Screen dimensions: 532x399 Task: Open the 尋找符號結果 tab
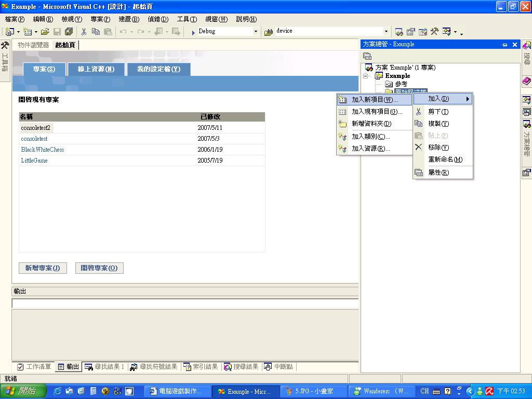pyautogui.click(x=154, y=367)
